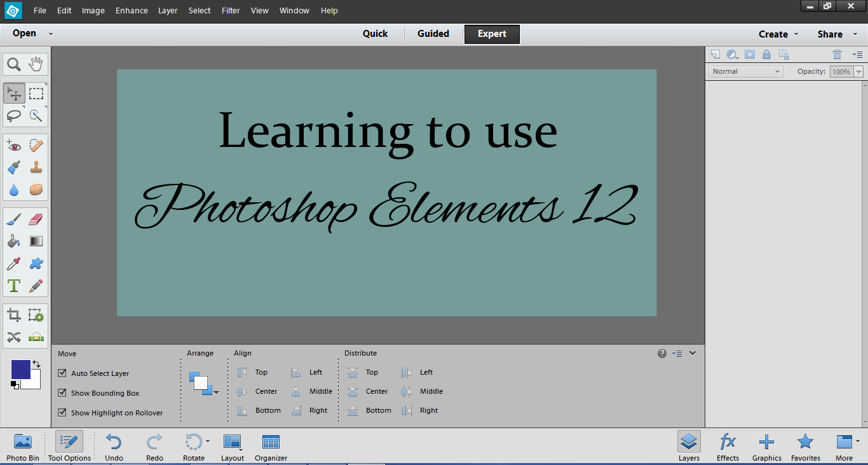This screenshot has width=868, height=465.
Task: Switch to Guided edit mode
Action: 433,34
